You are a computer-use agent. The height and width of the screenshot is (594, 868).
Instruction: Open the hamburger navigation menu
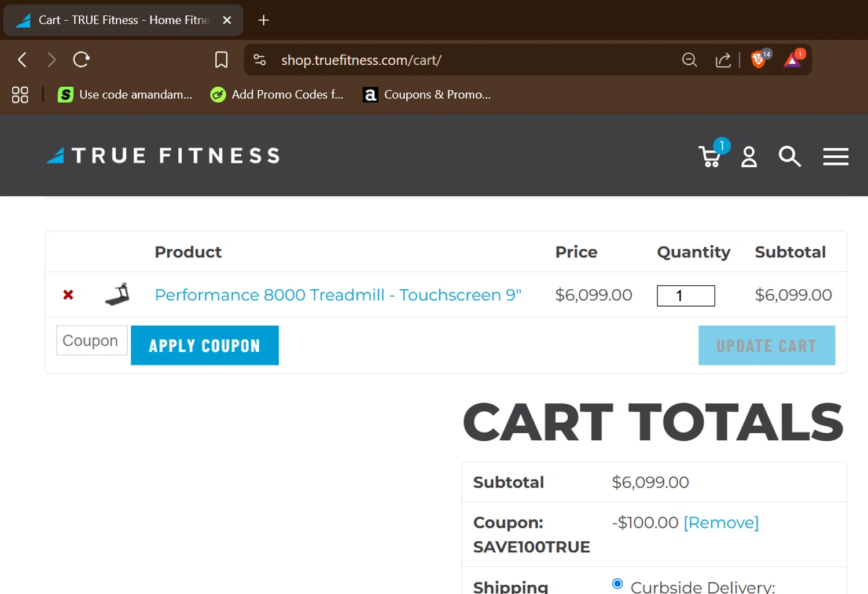[836, 157]
